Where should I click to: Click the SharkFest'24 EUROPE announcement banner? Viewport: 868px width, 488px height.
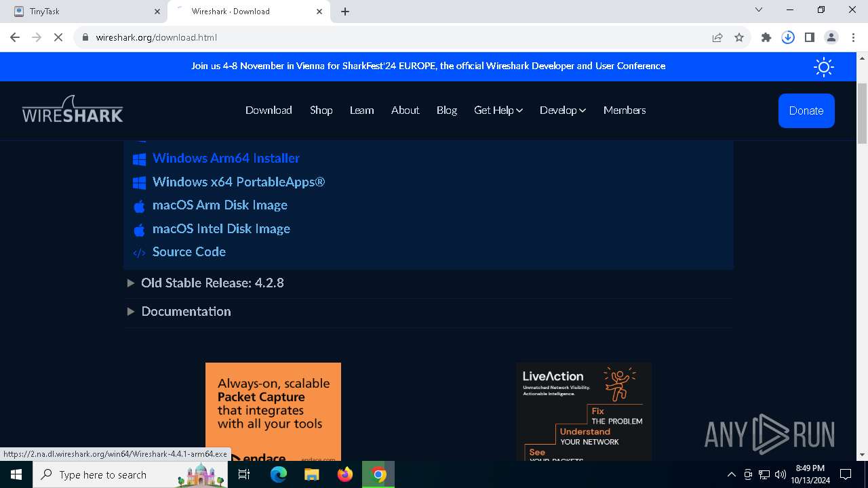click(x=428, y=66)
